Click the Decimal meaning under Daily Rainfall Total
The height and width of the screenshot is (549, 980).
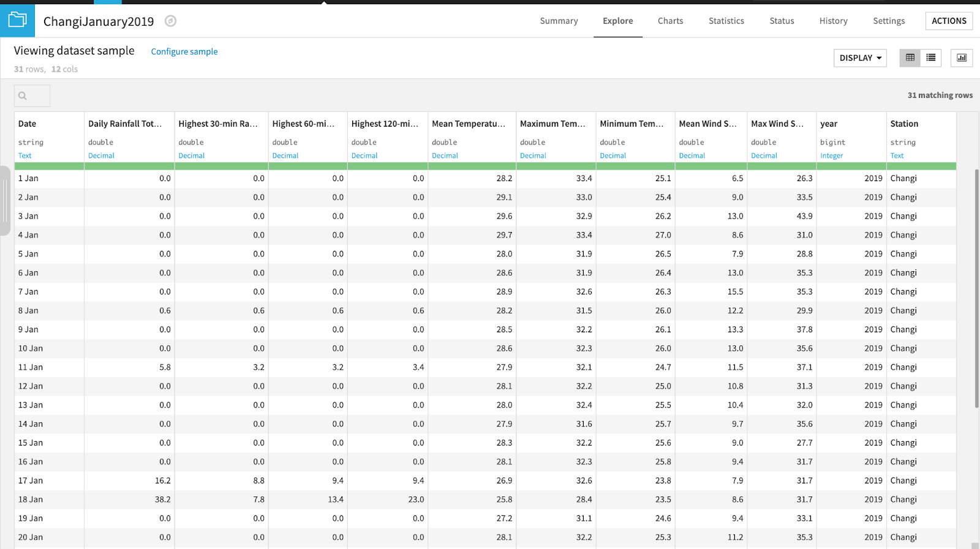point(101,155)
